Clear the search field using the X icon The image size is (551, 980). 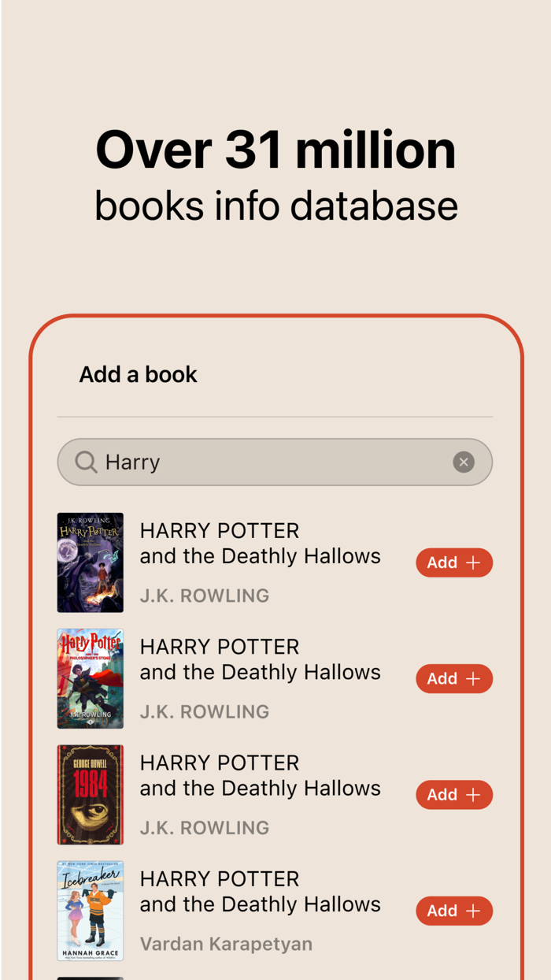point(464,462)
